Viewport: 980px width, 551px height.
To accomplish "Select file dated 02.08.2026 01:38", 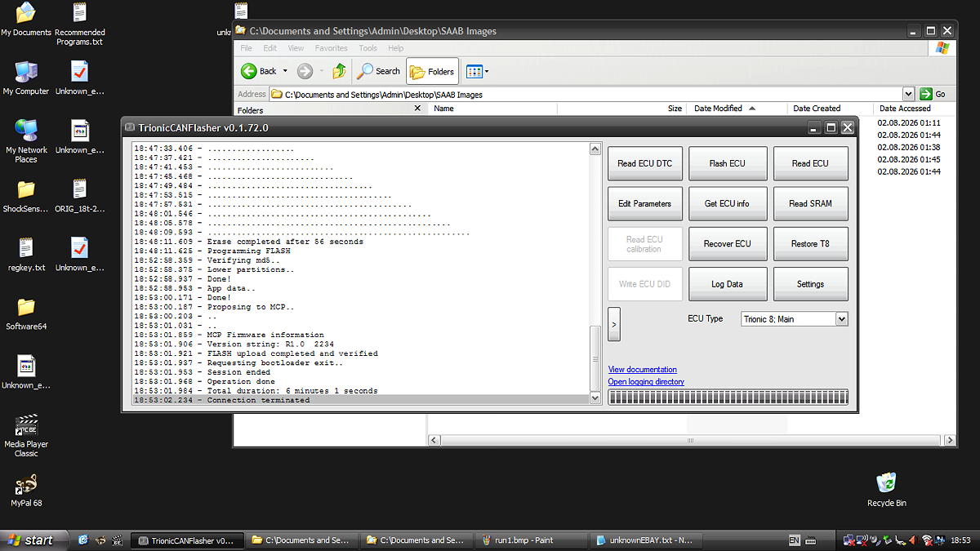I will tap(909, 147).
